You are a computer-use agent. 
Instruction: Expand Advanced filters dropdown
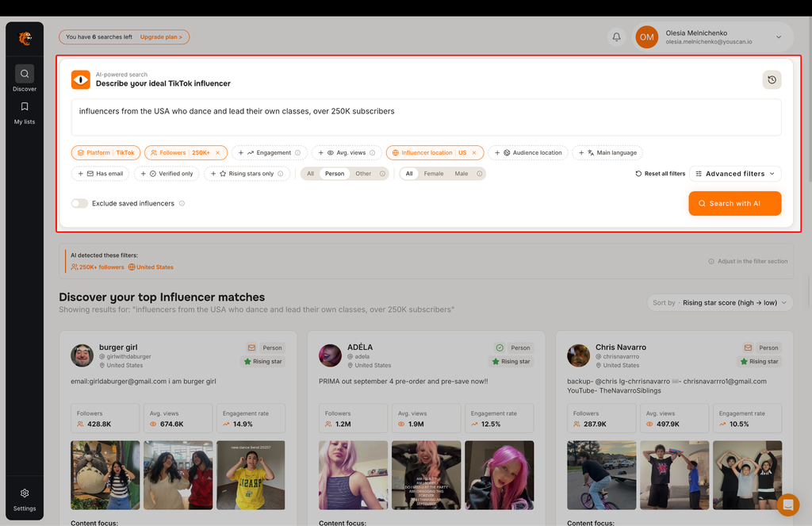[735, 174]
